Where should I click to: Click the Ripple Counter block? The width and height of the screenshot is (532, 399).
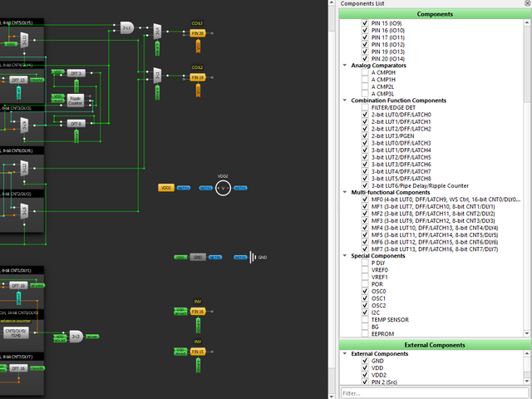pyautogui.click(x=75, y=100)
